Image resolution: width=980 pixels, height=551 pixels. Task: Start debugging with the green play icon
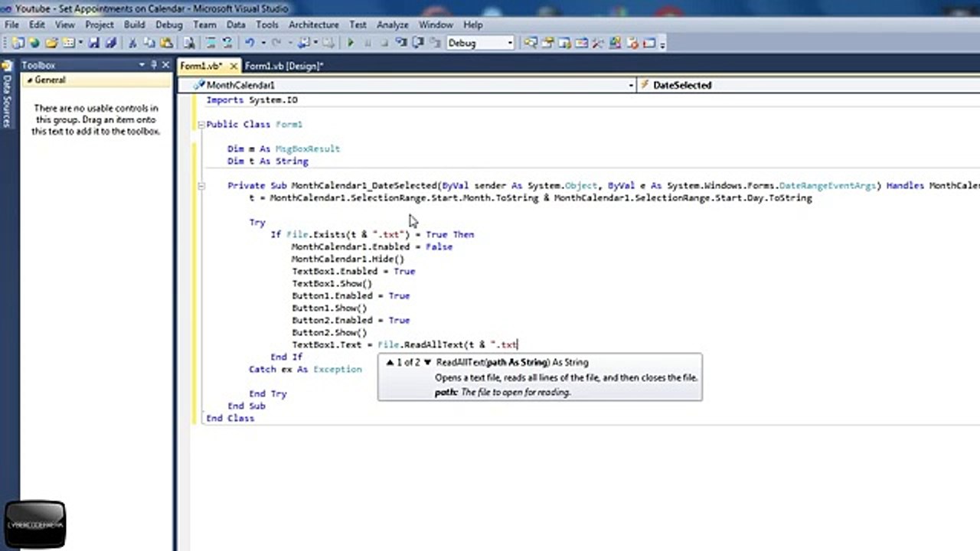point(350,43)
